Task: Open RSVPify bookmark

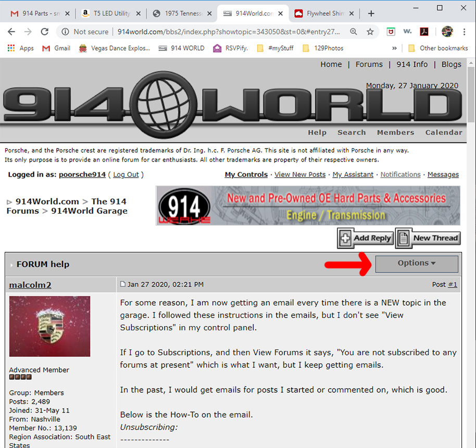Action: pyautogui.click(x=230, y=48)
